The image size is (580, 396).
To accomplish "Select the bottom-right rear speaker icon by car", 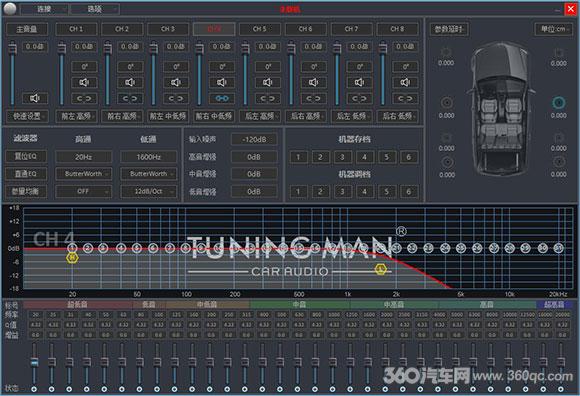I will [559, 162].
